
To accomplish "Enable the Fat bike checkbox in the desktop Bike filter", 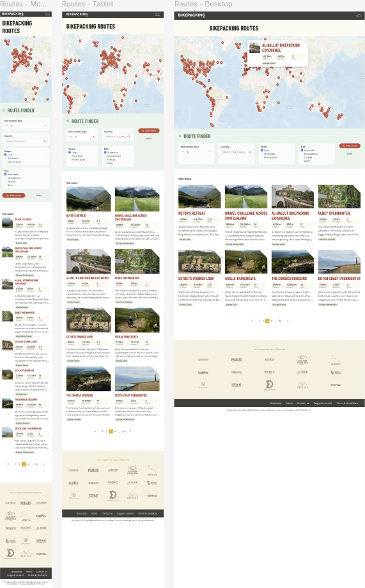I will tap(302, 157).
